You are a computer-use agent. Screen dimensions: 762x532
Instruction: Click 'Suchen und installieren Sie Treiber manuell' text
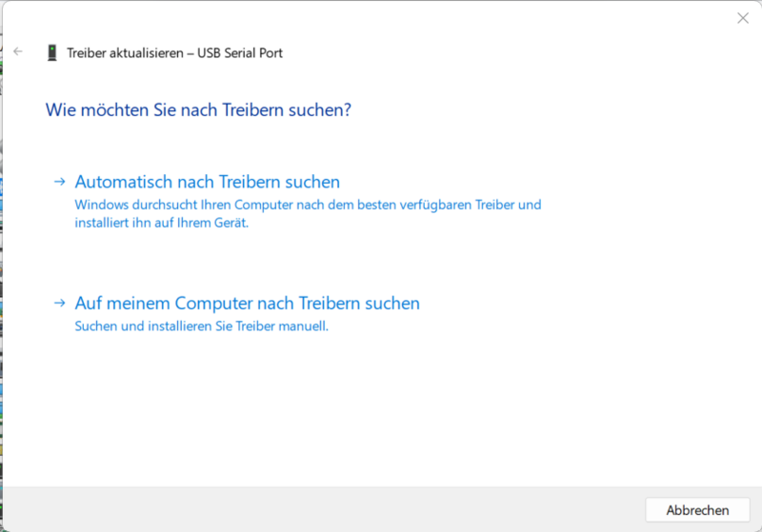coord(201,326)
